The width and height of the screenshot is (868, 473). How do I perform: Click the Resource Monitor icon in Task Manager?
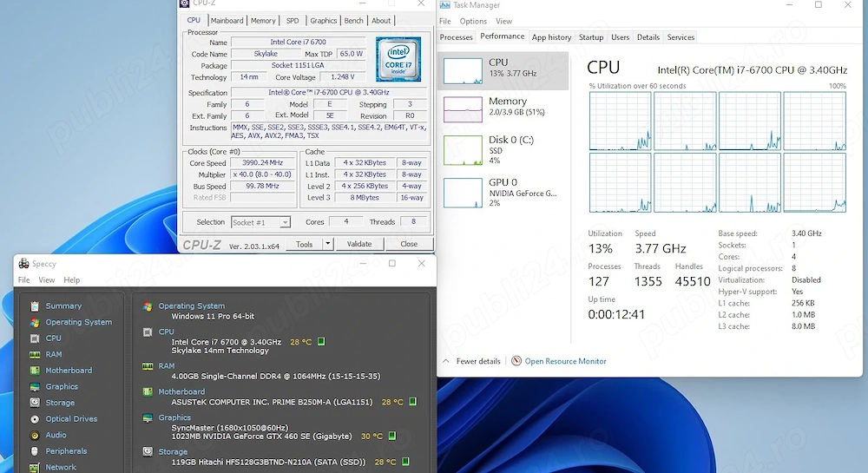point(516,361)
